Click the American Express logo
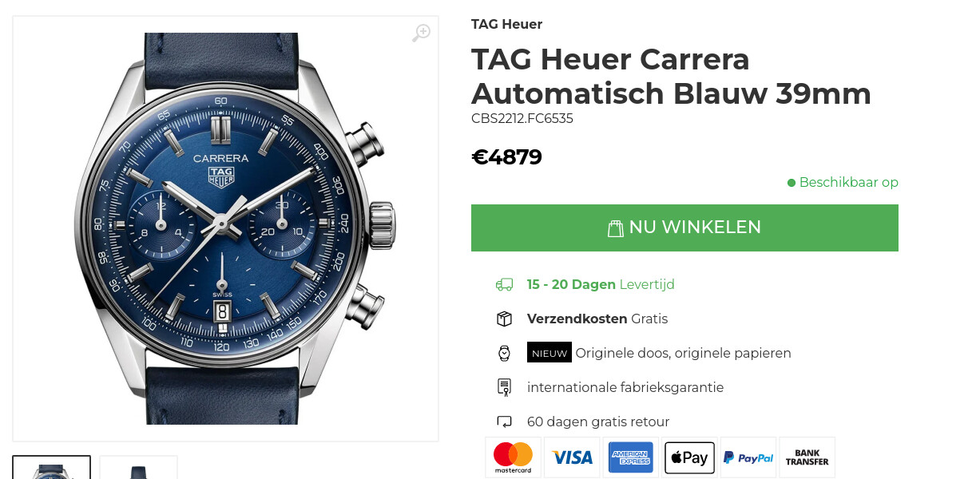The height and width of the screenshot is (479, 980). coord(631,457)
